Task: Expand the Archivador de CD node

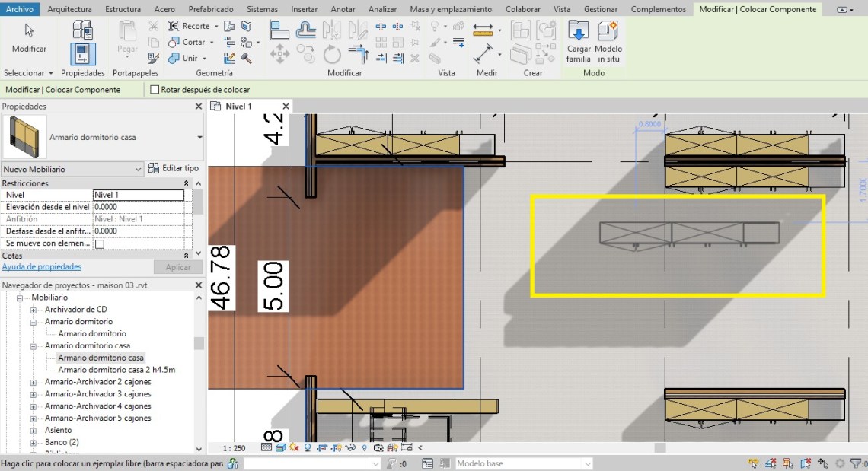Action: (33, 310)
